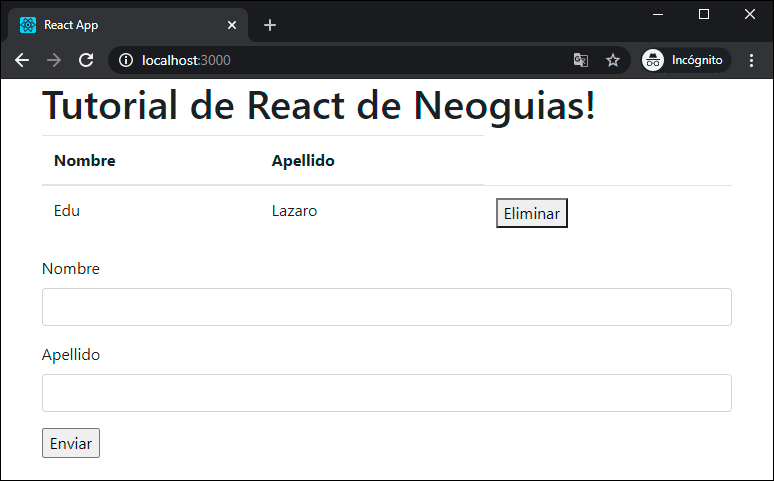Screen dimensions: 774x481
Task: Click the browser forward arrow
Action: pos(54,60)
